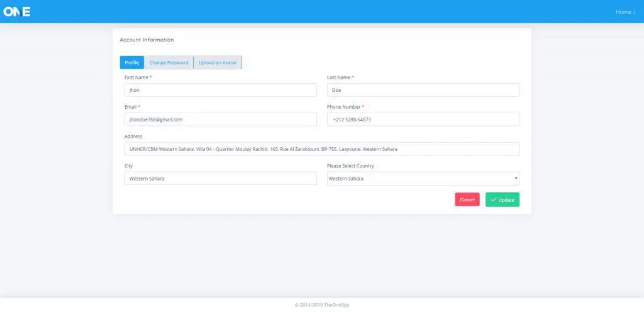Go to Upload an Avatar tab
This screenshot has width=644, height=312.
click(218, 62)
